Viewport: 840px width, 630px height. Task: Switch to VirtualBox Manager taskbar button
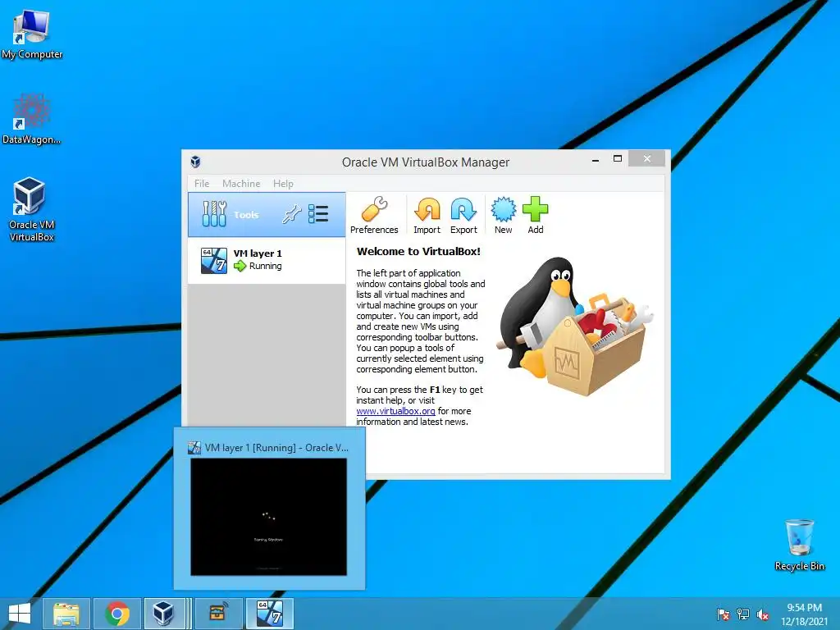point(163,614)
